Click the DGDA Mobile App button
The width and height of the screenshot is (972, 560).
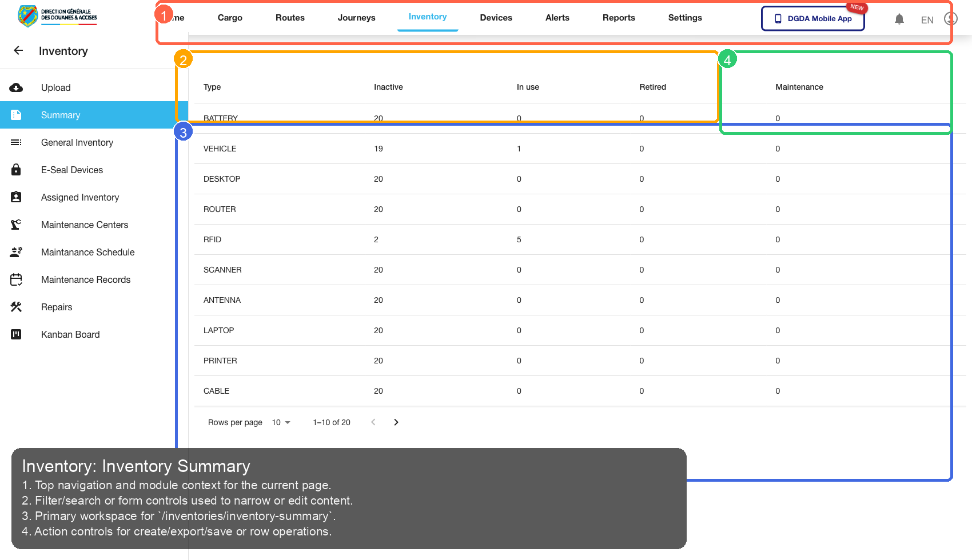click(812, 18)
